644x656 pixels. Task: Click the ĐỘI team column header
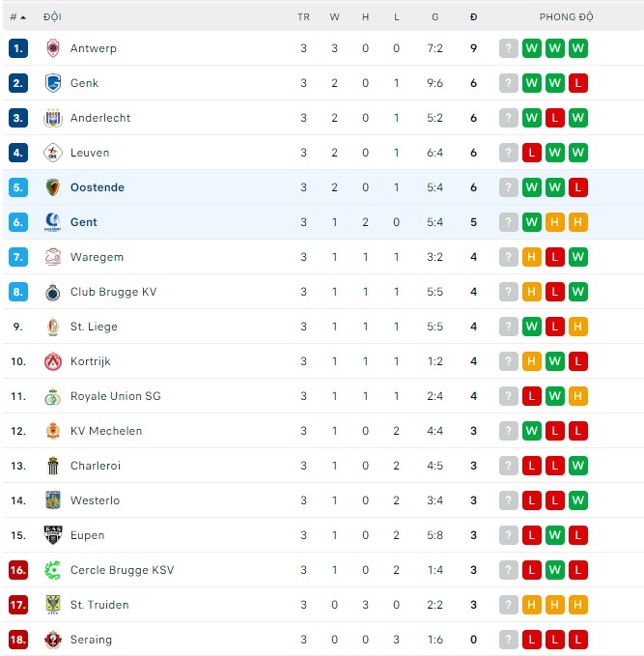click(52, 17)
